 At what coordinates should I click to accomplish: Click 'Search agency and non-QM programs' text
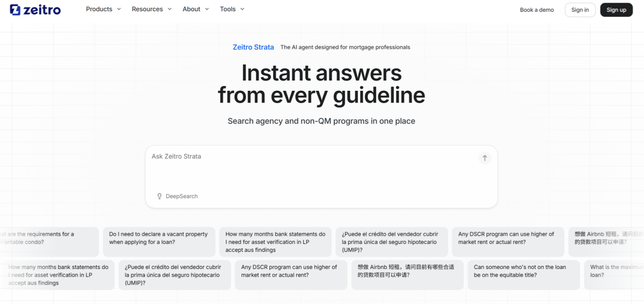coord(321,121)
